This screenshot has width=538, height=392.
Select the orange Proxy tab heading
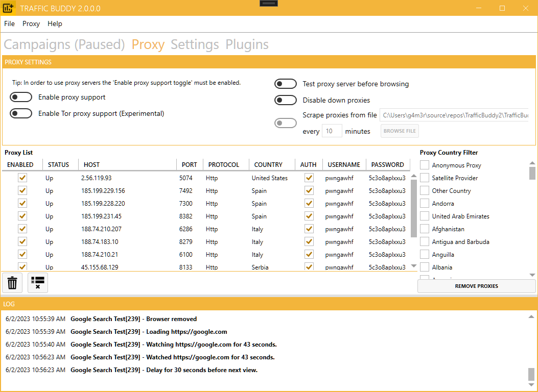coord(148,44)
